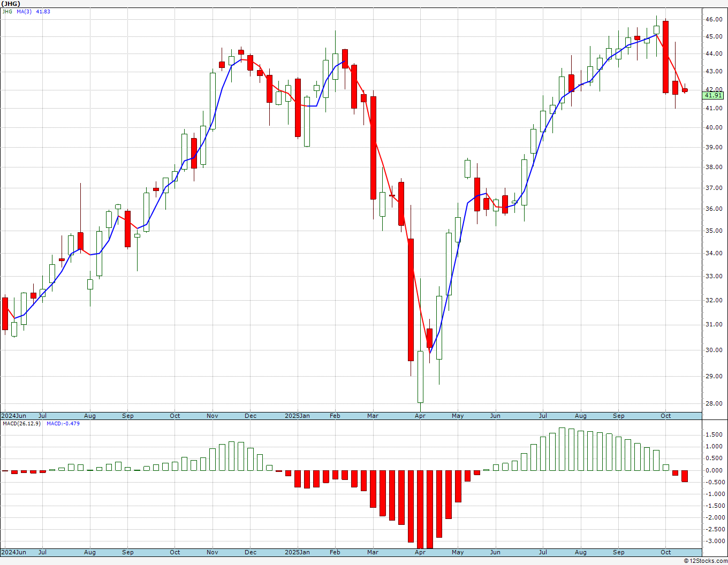Click Dec on the price chart time axis
Viewport: 728px width, 565px height.
251,416
